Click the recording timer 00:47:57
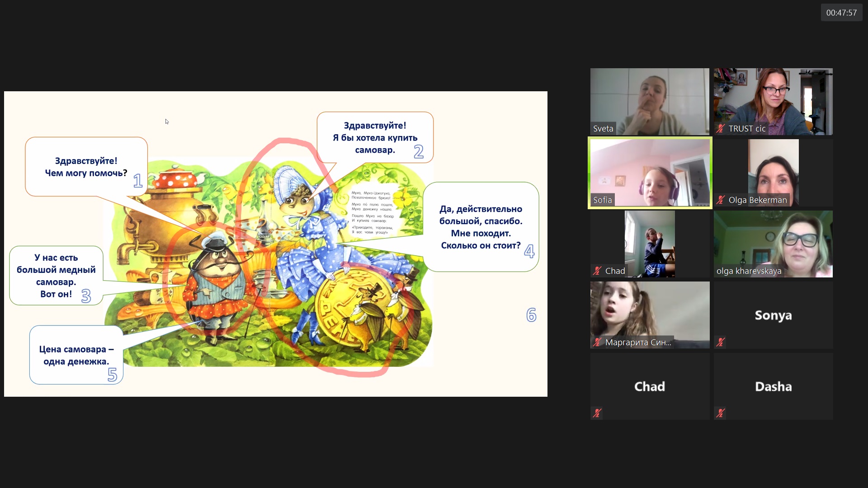868x488 pixels. point(841,13)
